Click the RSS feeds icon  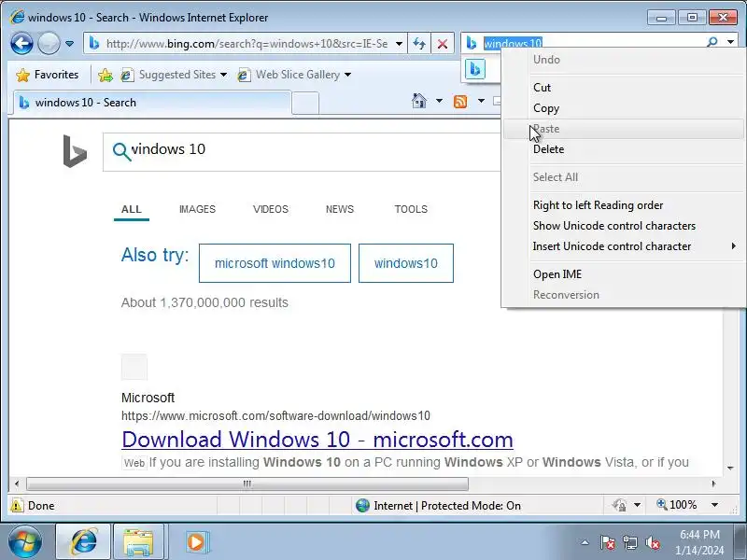click(460, 101)
